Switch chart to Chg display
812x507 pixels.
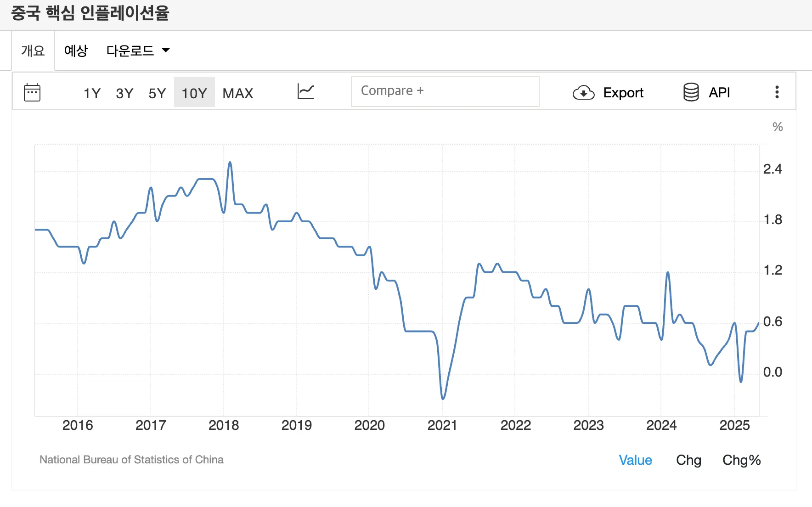click(688, 460)
